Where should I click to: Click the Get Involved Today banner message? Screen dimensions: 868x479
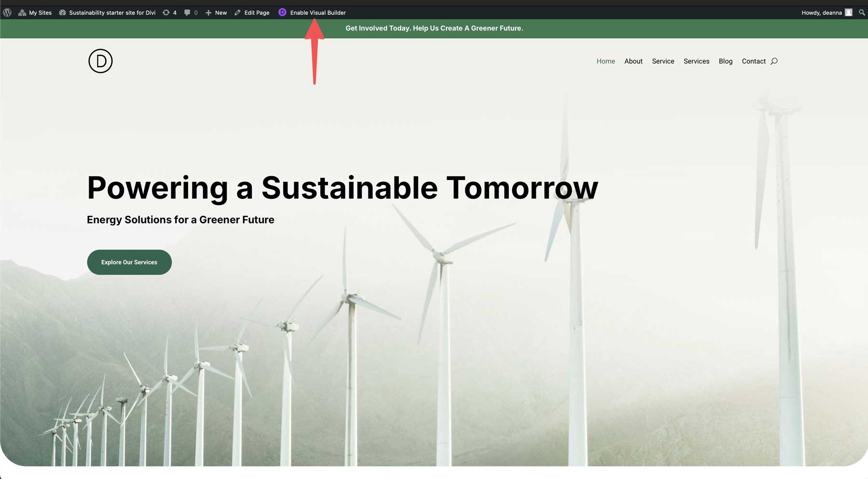[434, 28]
